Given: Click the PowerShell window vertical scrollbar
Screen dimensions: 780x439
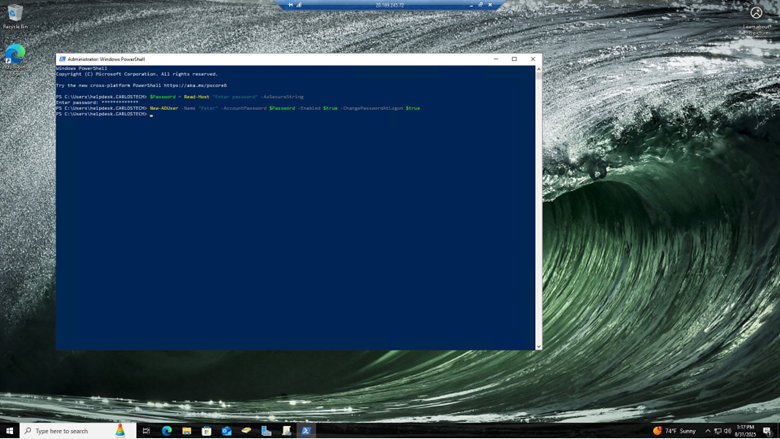Looking at the screenshot, I should (538, 200).
